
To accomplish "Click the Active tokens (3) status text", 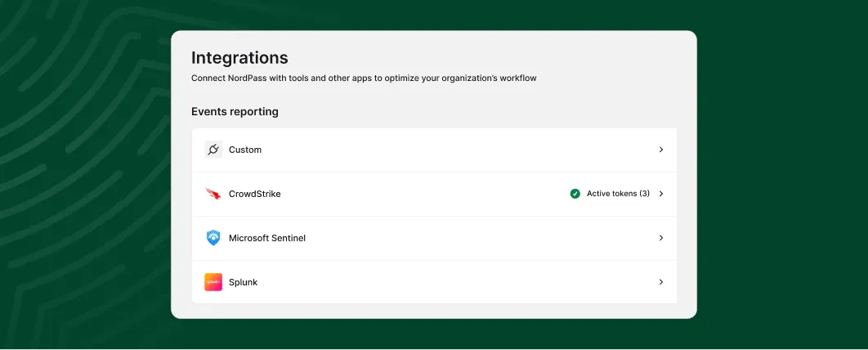I will 619,194.
